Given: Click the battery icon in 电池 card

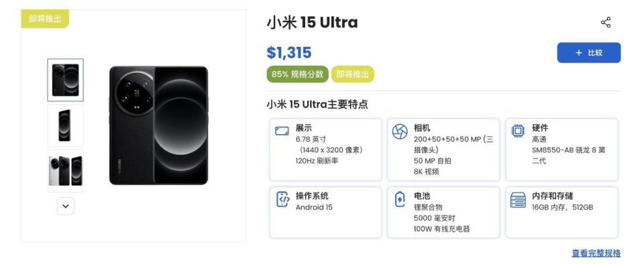Looking at the screenshot, I should 400,200.
